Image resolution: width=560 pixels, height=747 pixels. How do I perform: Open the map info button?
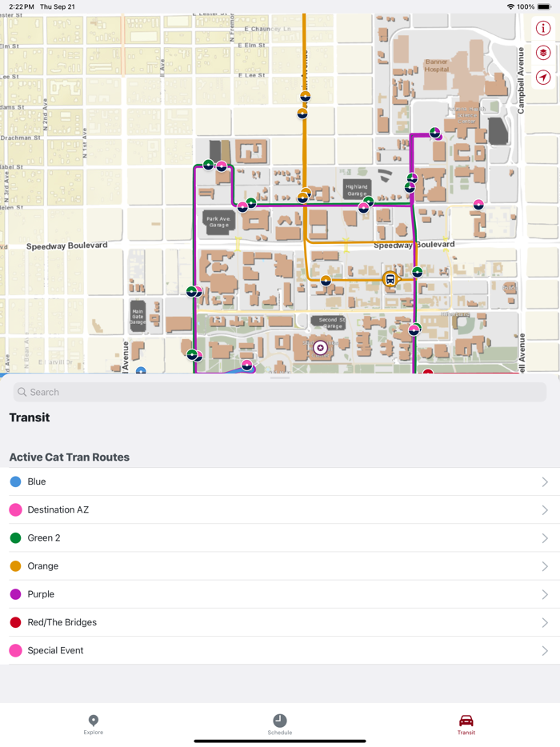point(543,28)
